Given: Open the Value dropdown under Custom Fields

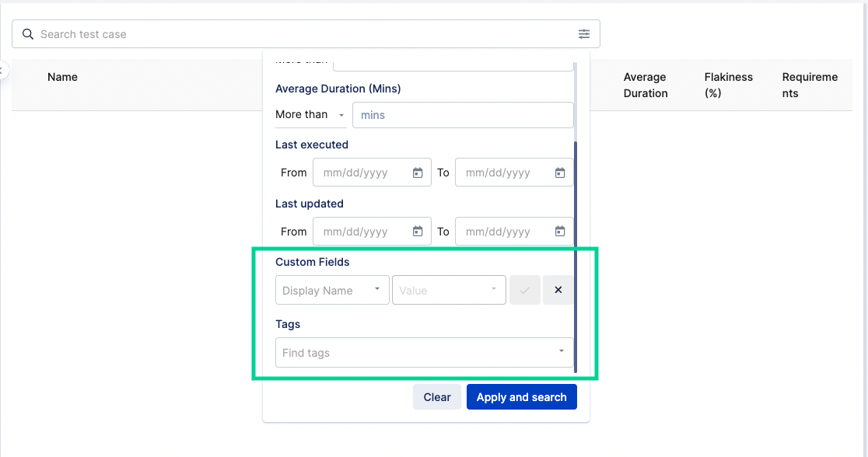Looking at the screenshot, I should [449, 289].
